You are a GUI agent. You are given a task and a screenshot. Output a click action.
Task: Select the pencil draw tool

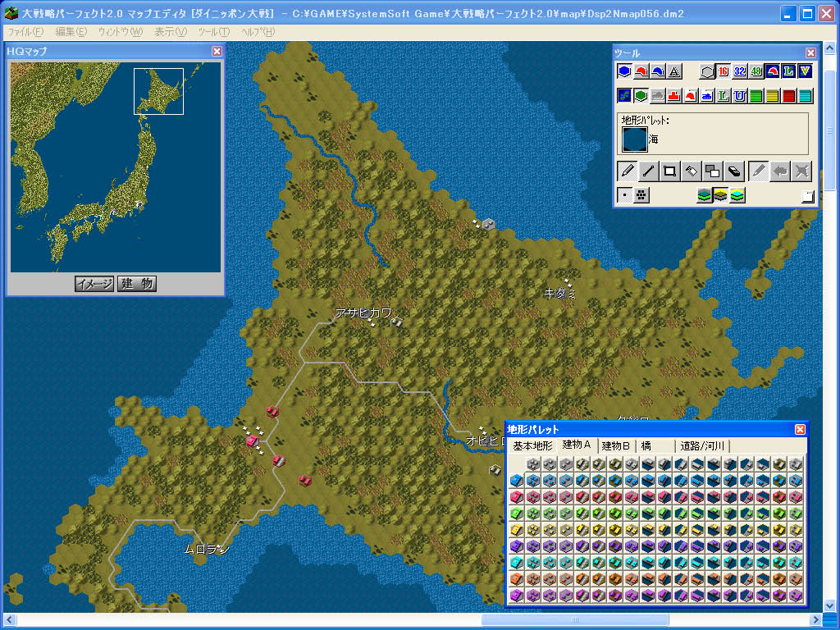click(x=626, y=171)
